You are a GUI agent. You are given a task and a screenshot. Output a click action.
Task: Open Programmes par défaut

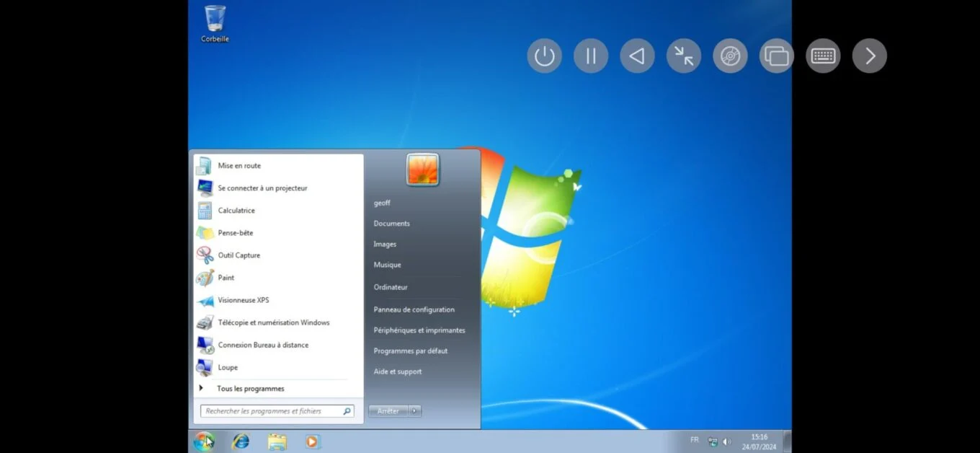pos(411,351)
